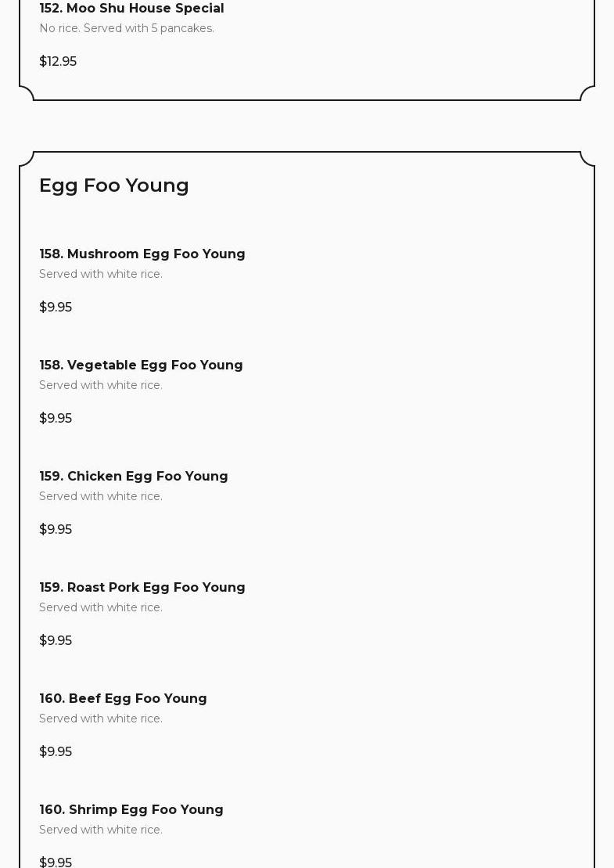This screenshot has height=868, width=614.
Task: Click the $9.95 price of Vegetable Egg Foo Young
Action: (x=56, y=418)
